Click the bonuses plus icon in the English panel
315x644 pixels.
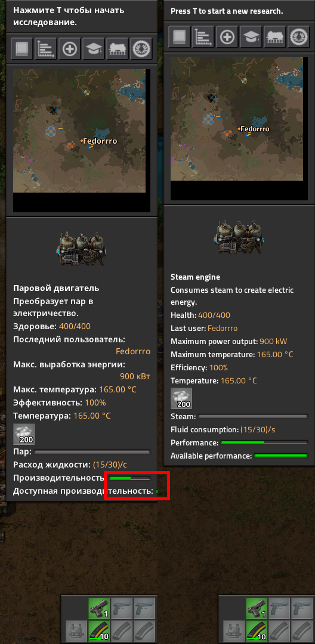click(227, 38)
